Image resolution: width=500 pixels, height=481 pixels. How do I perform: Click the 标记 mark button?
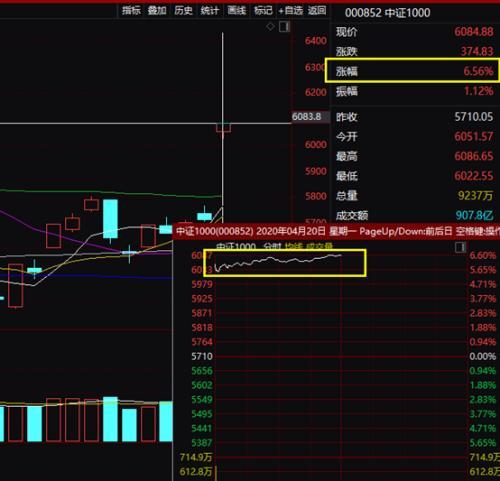point(263,11)
